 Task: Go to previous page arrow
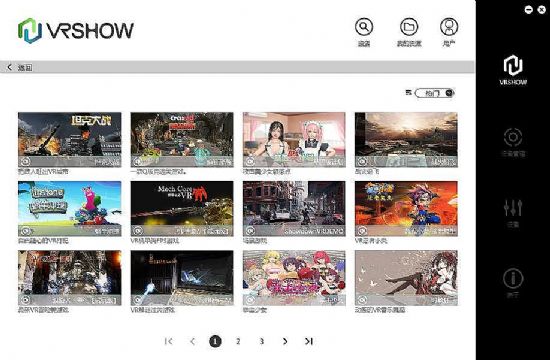coord(192,341)
